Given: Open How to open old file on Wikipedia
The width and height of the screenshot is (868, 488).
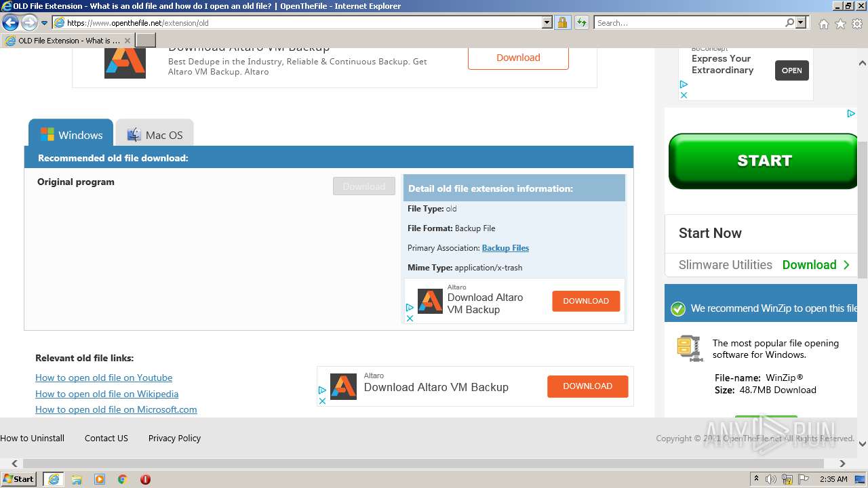Looking at the screenshot, I should coord(107,394).
